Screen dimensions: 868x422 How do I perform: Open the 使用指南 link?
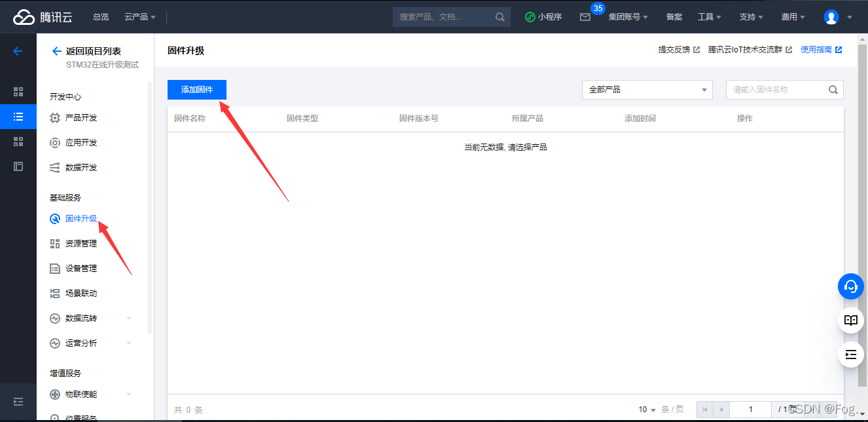(x=821, y=50)
